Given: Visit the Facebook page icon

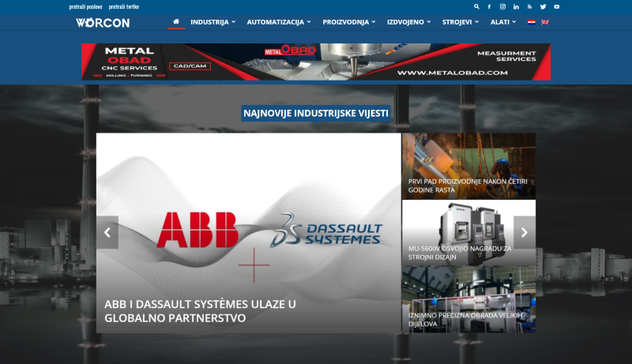Looking at the screenshot, I should point(489,6).
